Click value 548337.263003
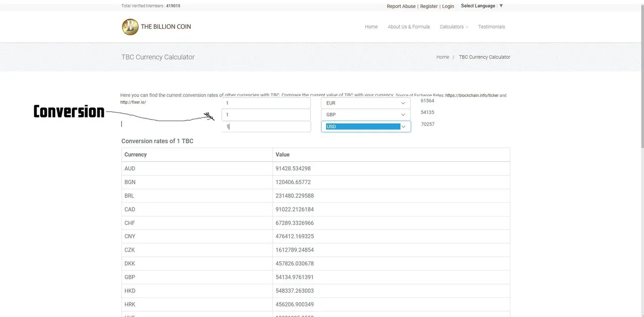The width and height of the screenshot is (644, 317). (295, 291)
